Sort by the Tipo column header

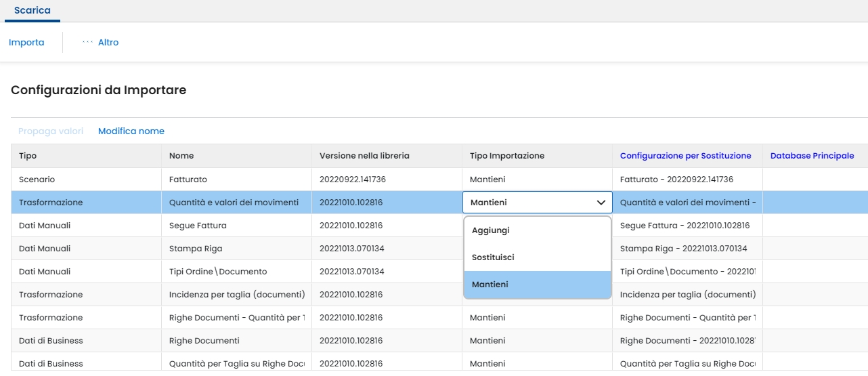pyautogui.click(x=28, y=156)
